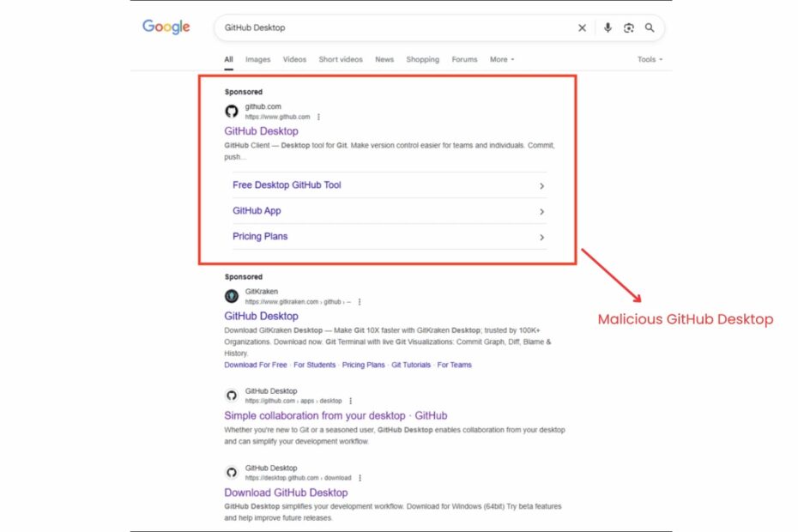The image size is (798, 532).
Task: Click Git Tutorials link
Action: (x=411, y=365)
